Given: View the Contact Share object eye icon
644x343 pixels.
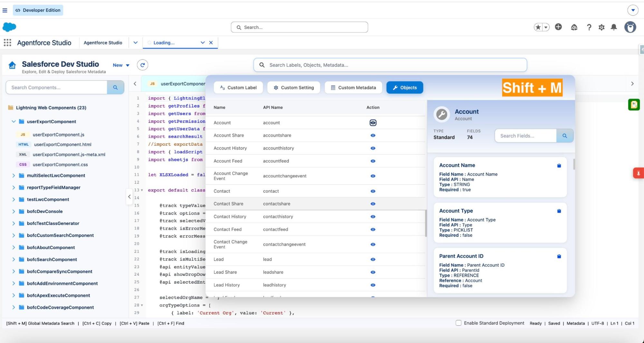Looking at the screenshot, I should click(373, 204).
